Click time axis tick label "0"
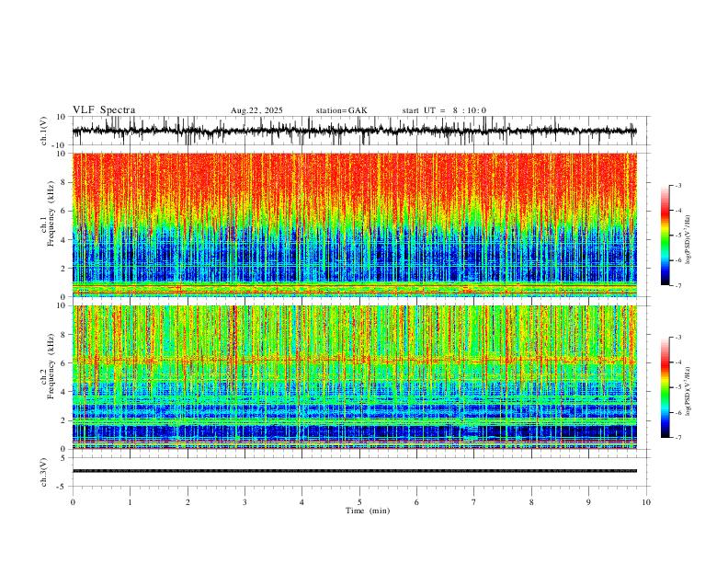The width and height of the screenshot is (728, 563). [73, 502]
